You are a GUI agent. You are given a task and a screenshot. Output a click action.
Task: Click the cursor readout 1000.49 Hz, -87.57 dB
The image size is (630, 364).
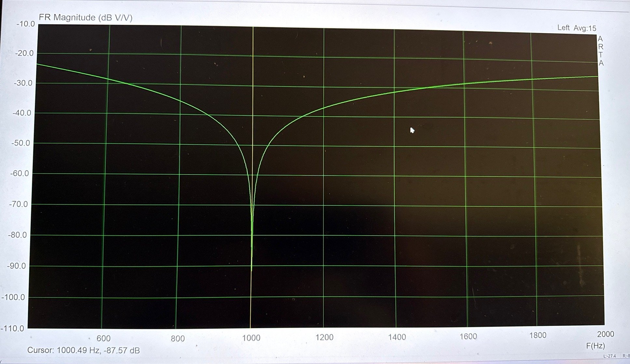coord(98,350)
